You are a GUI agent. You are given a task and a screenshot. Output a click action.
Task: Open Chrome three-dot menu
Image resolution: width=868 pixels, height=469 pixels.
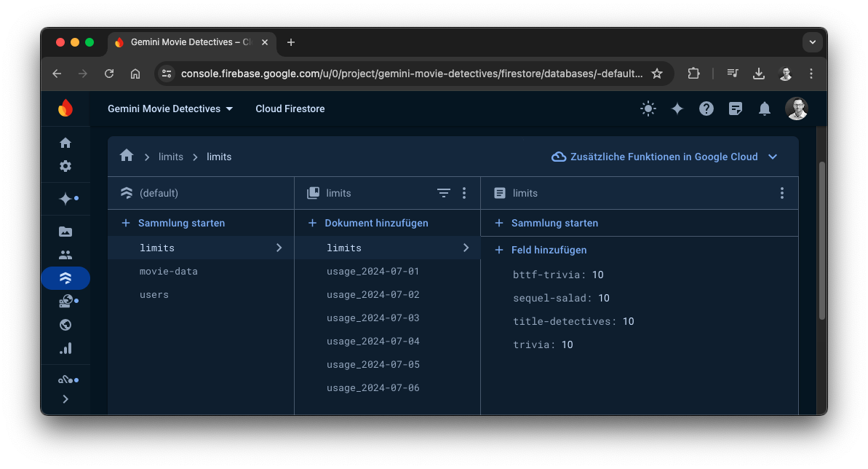pos(811,73)
